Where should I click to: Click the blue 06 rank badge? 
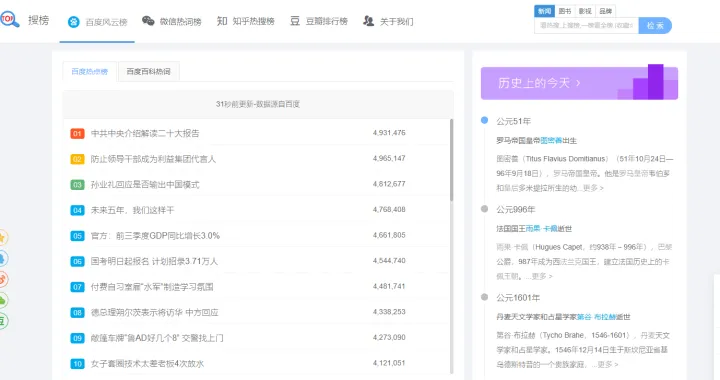pos(77,262)
